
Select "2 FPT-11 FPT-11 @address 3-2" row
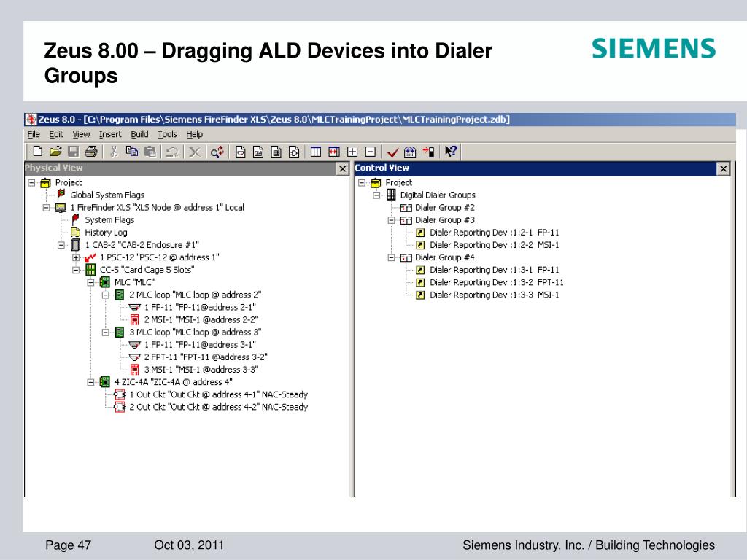206,357
